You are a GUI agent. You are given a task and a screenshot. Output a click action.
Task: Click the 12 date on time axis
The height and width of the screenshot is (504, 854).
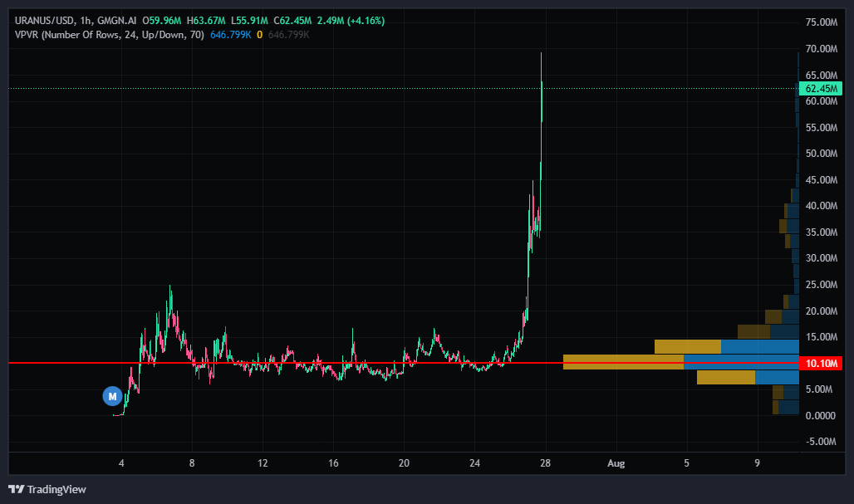point(263,463)
